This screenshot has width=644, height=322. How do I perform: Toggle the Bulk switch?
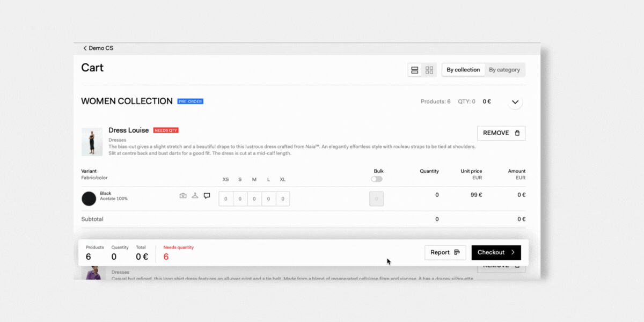(377, 179)
